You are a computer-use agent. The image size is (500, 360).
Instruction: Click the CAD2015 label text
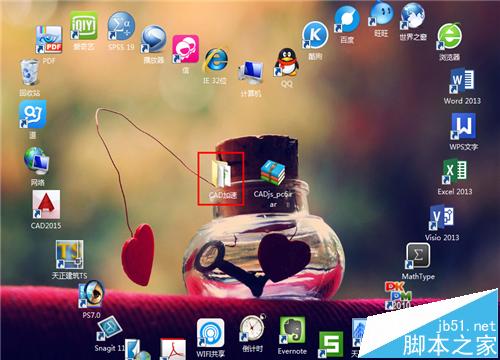(x=46, y=225)
